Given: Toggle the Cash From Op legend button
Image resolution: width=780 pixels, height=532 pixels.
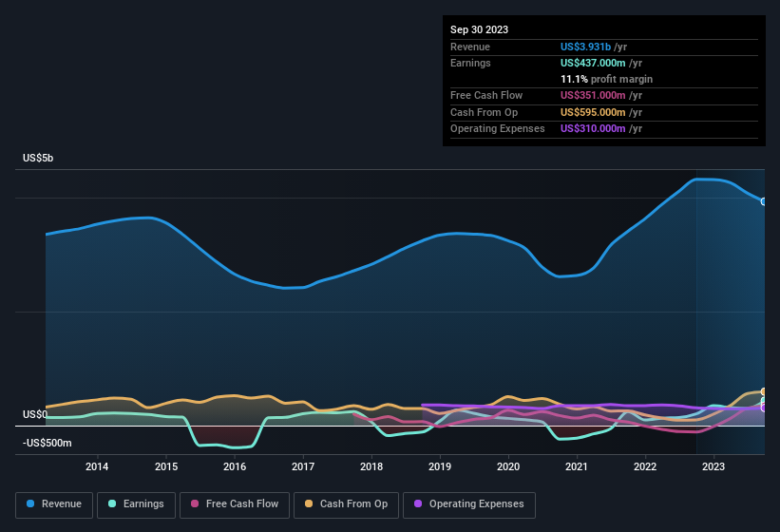Looking at the screenshot, I should [346, 504].
